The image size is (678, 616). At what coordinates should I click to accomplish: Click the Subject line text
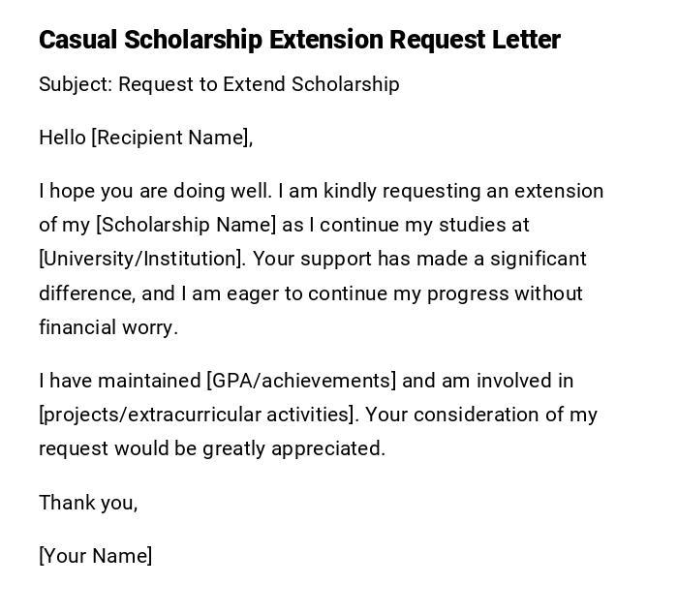[x=219, y=84]
